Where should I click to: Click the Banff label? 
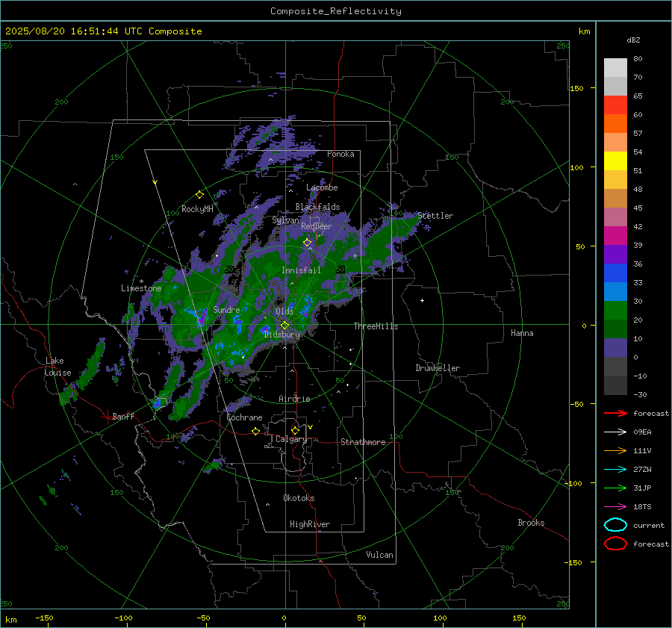tap(123, 416)
